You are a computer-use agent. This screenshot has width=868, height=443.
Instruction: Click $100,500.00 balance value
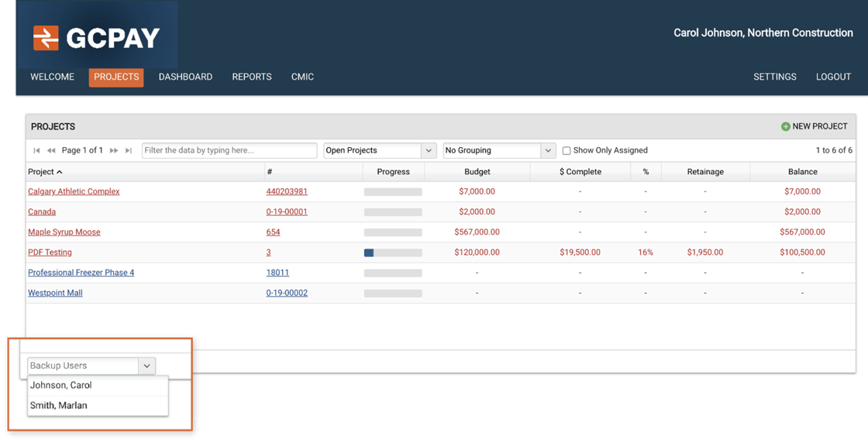(x=803, y=252)
